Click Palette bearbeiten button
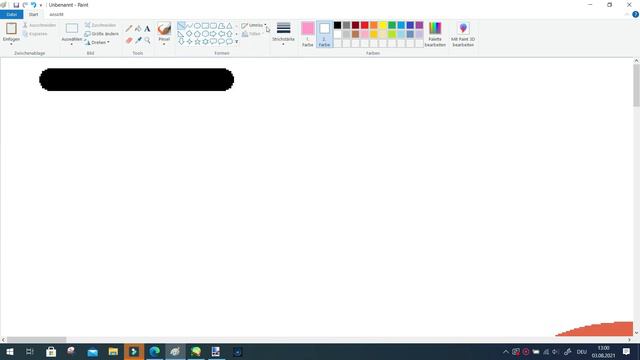Image resolution: width=640 pixels, height=360 pixels. [x=435, y=34]
